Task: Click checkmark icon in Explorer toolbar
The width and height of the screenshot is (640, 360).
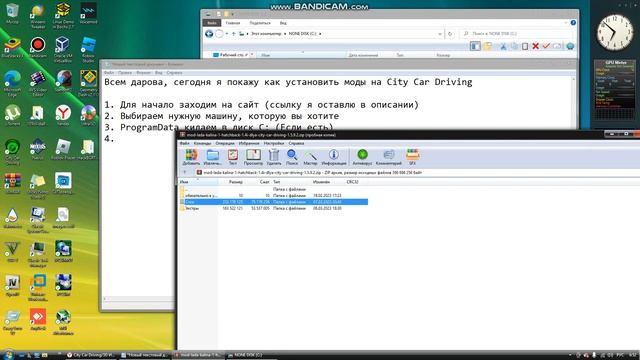Action: click(546, 46)
